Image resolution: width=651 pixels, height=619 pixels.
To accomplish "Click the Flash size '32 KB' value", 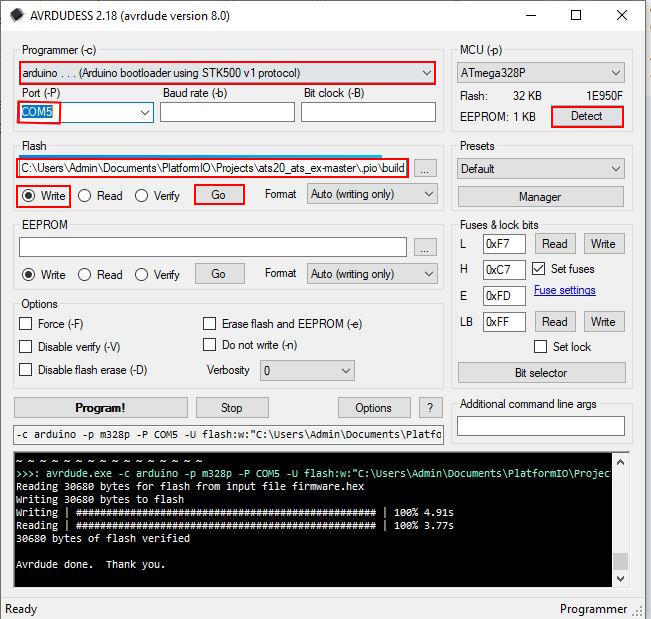I will (527, 96).
